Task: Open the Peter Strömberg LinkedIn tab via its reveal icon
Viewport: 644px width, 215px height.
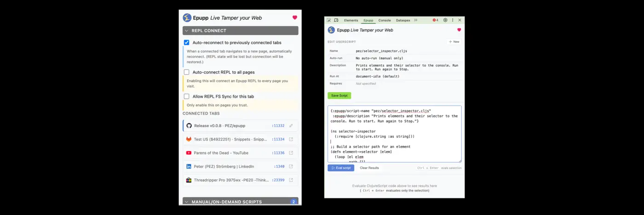Action: (x=291, y=166)
